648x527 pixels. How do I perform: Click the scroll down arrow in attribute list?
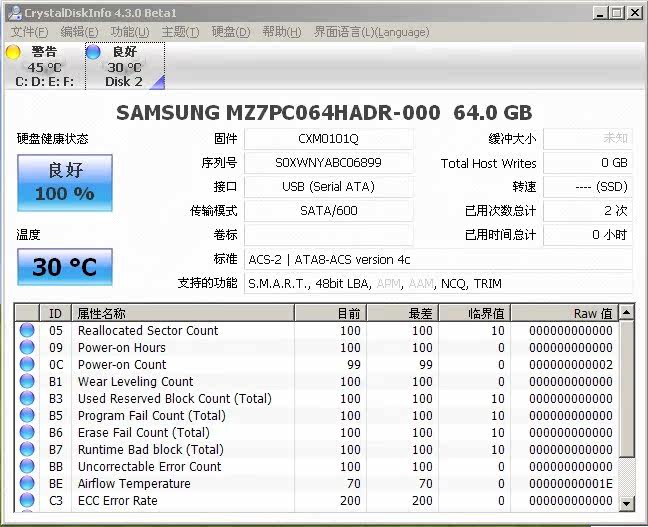coord(627,502)
